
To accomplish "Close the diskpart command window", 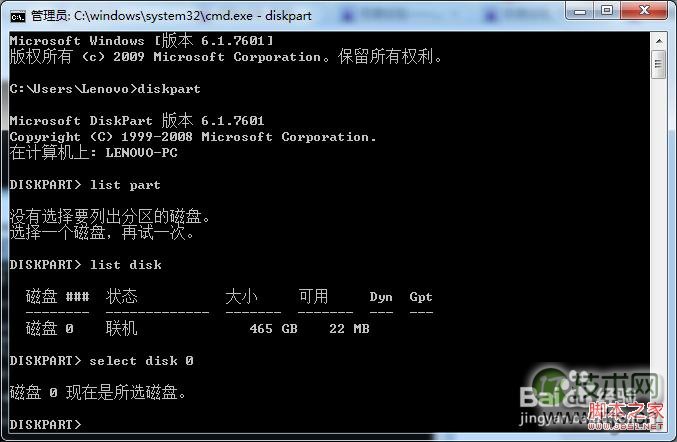I will tap(644, 11).
